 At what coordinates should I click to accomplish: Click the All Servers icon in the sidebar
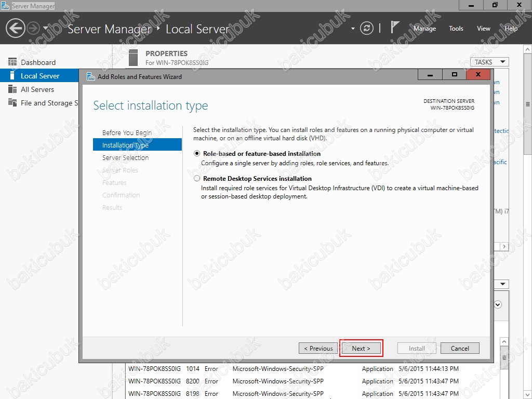(12, 89)
